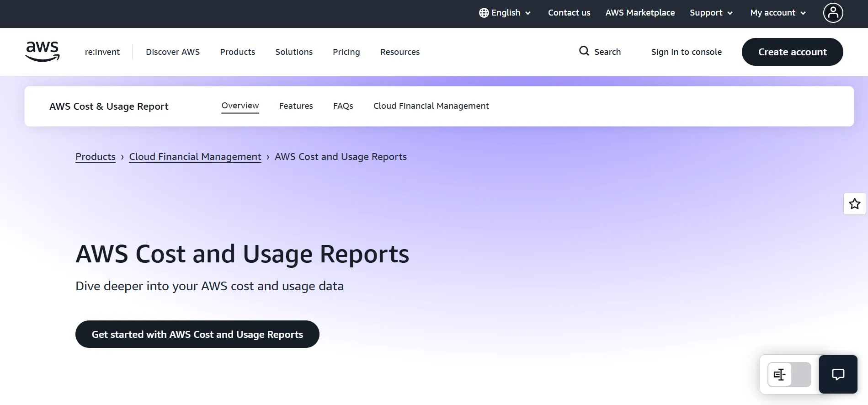Bookmark page with the star icon
The width and height of the screenshot is (868, 405).
click(854, 204)
